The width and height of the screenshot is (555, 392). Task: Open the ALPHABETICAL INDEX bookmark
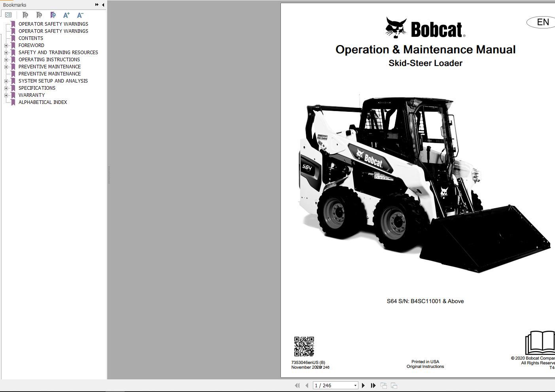coord(43,102)
